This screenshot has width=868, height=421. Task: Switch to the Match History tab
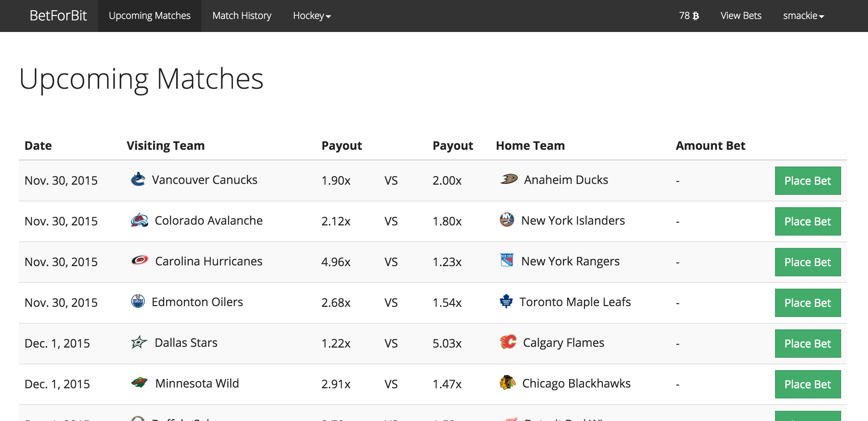click(x=242, y=16)
